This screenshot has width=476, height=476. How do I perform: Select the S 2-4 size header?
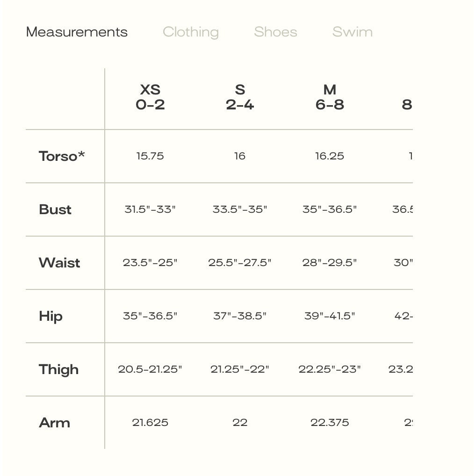(240, 97)
